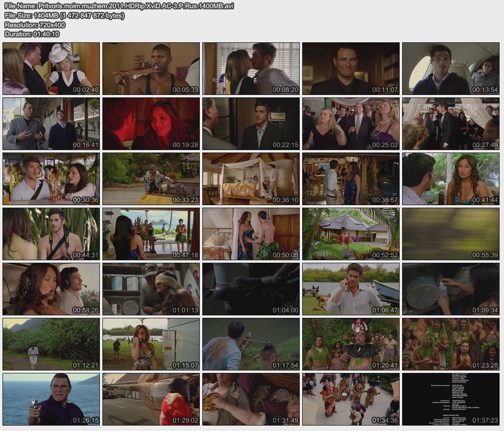The width and height of the screenshot is (504, 431).
Task: Select the dark frame at 01:04:00
Action: 251,289
